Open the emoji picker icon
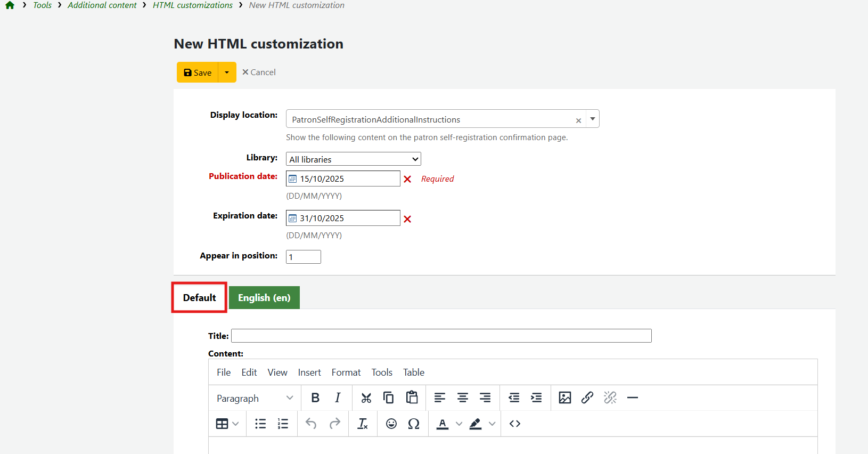This screenshot has width=868, height=454. (x=391, y=424)
